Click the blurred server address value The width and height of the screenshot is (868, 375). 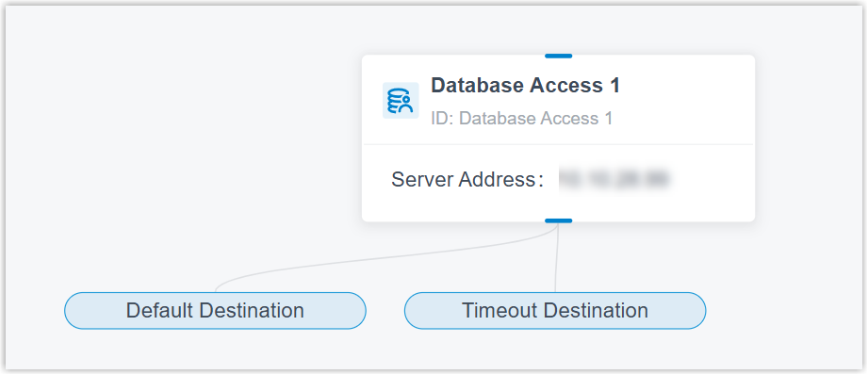click(x=614, y=179)
